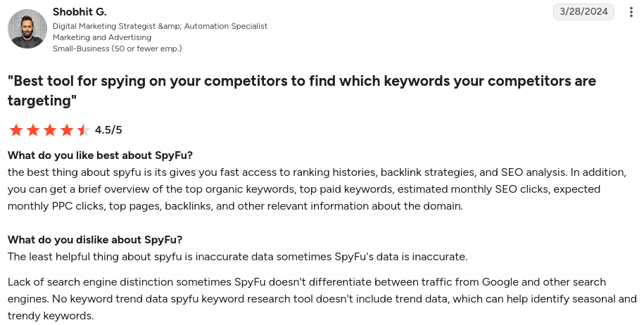Click the 4.5/5 rating score text
Image resolution: width=644 pixels, height=325 pixels.
pyautogui.click(x=108, y=130)
